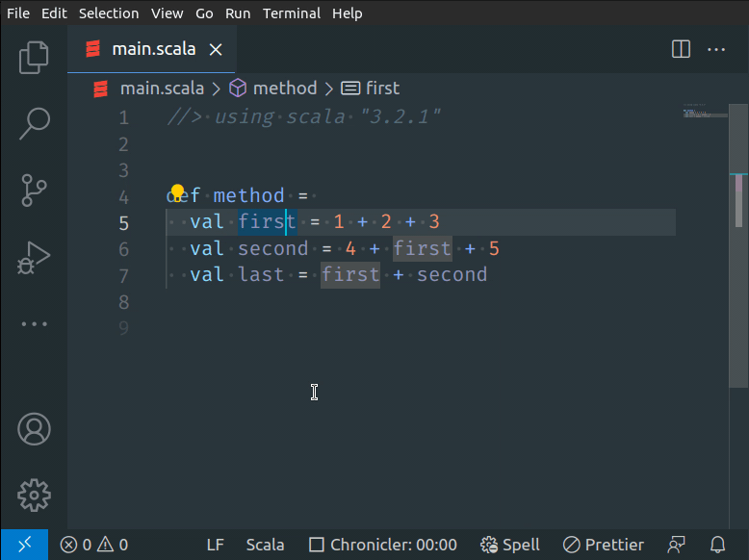
Task: Click highlighted 'first' on line 6
Action: [423, 249]
